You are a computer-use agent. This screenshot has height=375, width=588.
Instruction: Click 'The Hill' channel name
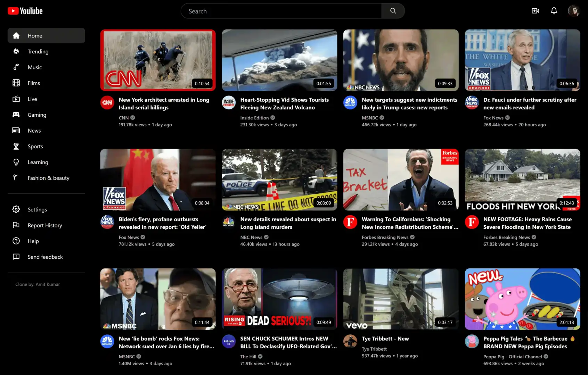tap(248, 357)
